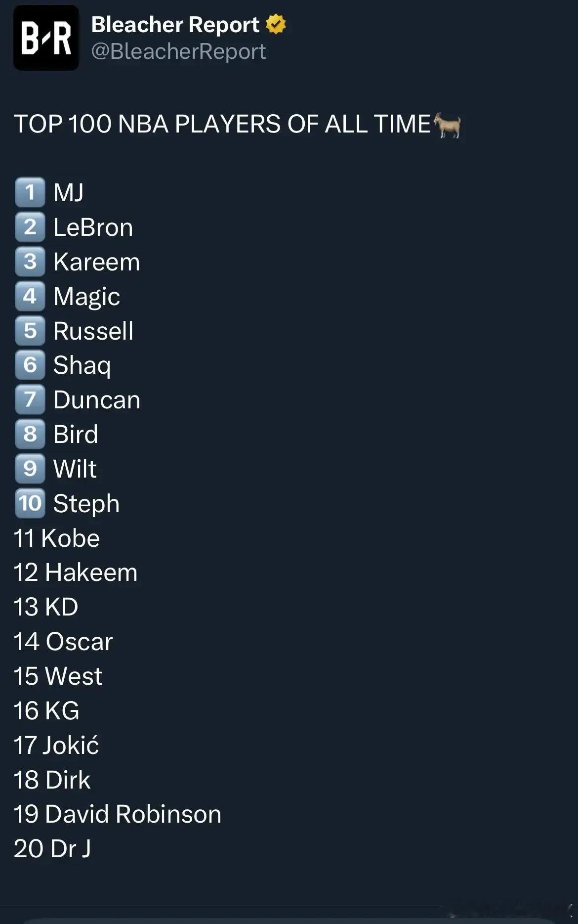Click the goat emoji in headline

pos(448,125)
